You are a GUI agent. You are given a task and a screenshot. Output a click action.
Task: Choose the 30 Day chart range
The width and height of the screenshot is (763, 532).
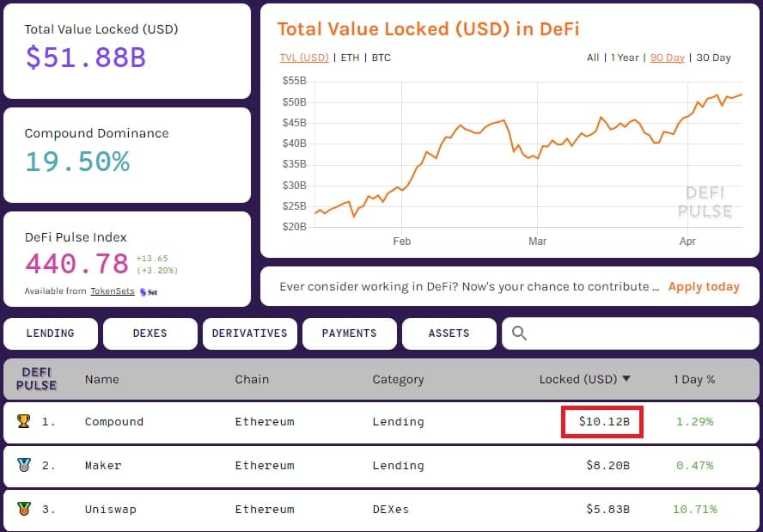pos(712,58)
